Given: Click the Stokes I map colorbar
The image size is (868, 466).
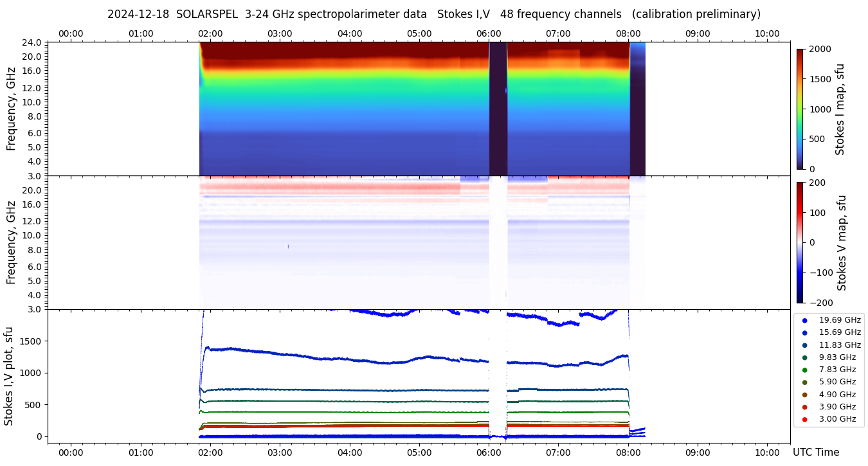Looking at the screenshot, I should (800, 109).
